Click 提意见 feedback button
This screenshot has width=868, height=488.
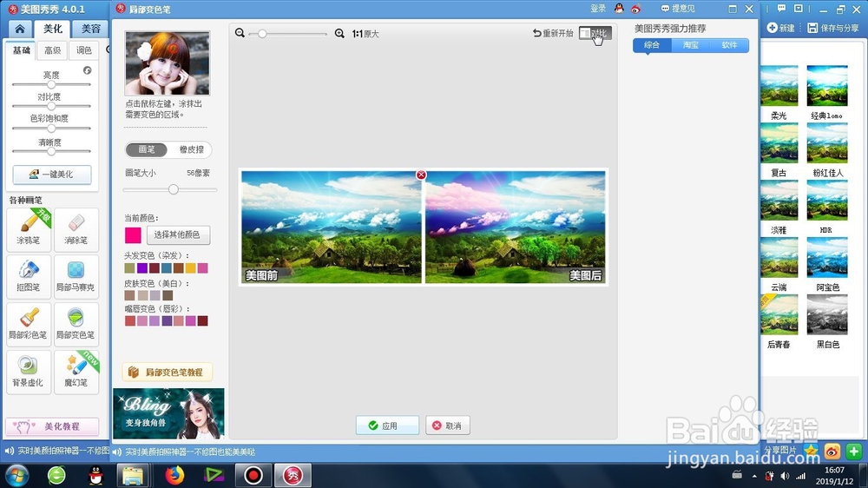pos(678,9)
